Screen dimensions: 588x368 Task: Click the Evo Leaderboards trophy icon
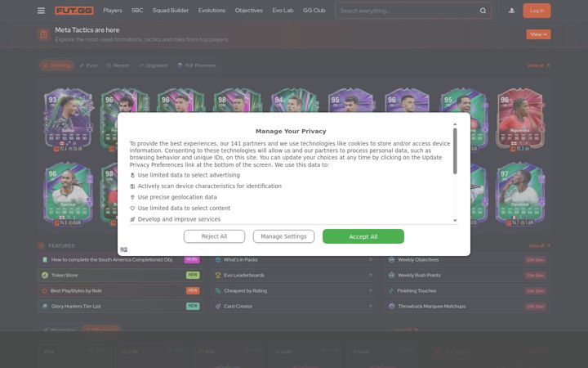point(218,276)
